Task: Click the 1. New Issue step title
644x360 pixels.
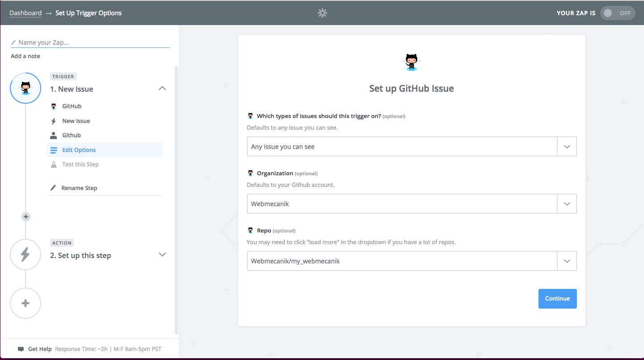Action: pyautogui.click(x=72, y=89)
